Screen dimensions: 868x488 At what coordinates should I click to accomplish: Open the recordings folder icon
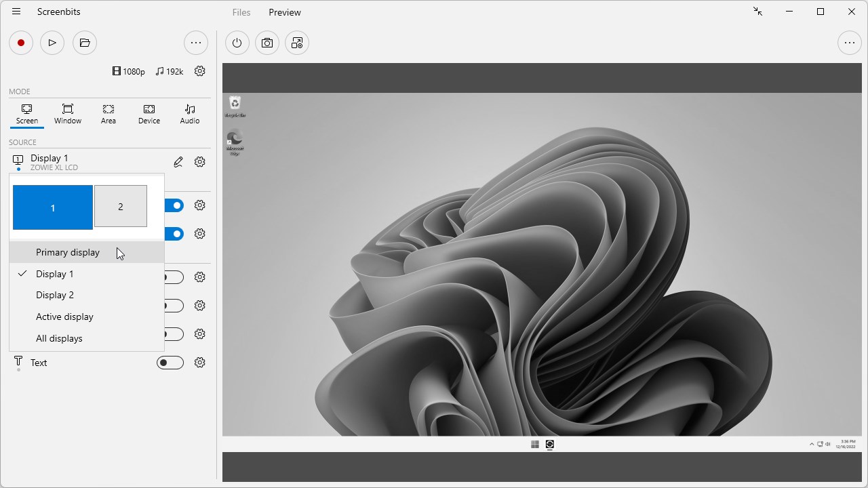pyautogui.click(x=84, y=43)
